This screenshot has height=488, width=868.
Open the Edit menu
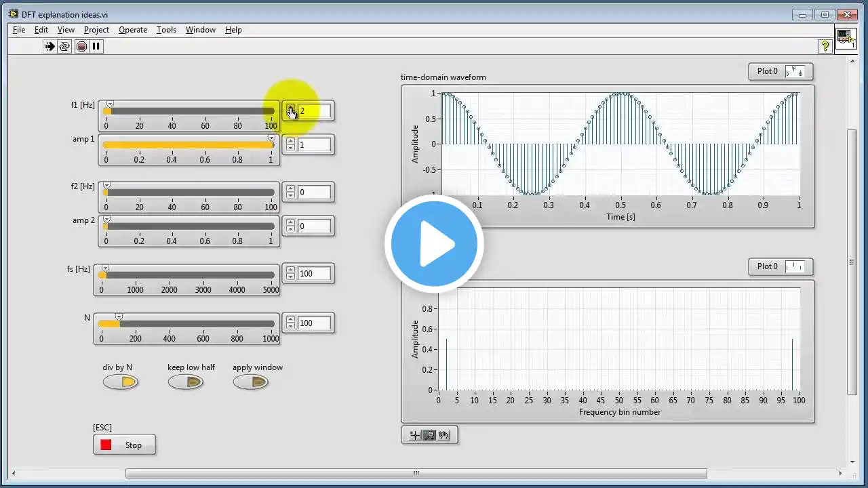tap(41, 30)
